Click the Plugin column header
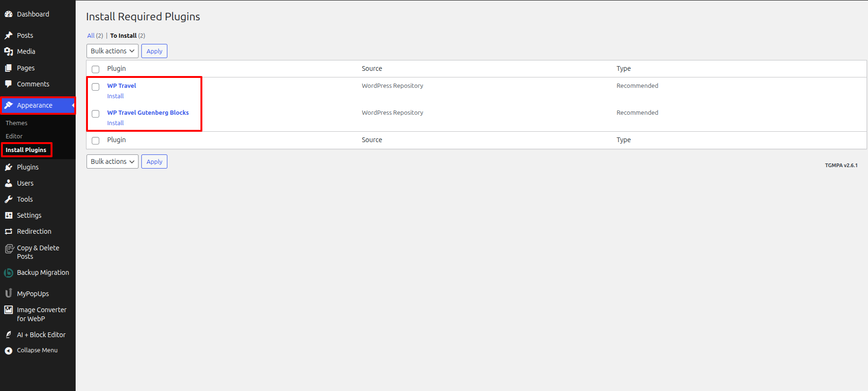The width and height of the screenshot is (868, 391). click(x=116, y=68)
